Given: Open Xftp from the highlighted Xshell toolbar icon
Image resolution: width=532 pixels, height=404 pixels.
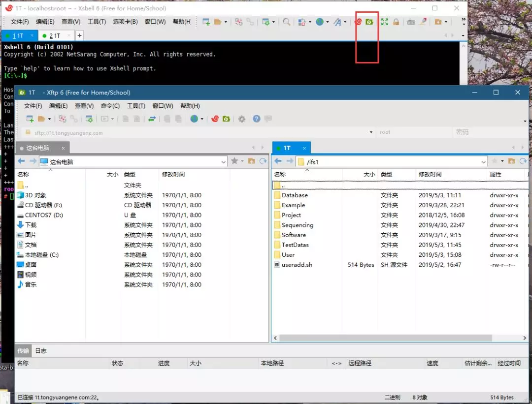Looking at the screenshot, I should click(x=369, y=21).
